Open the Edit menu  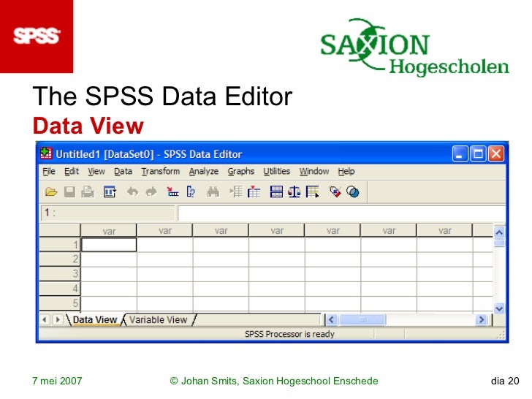point(72,171)
